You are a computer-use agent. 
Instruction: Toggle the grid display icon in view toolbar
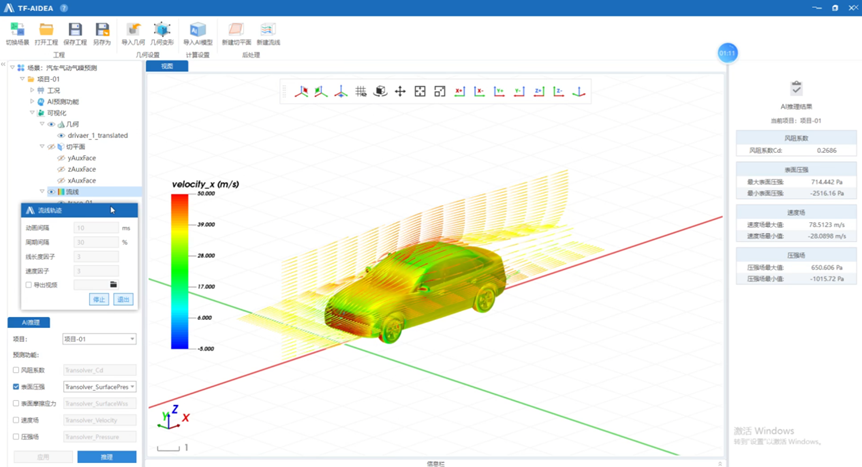[x=361, y=91]
